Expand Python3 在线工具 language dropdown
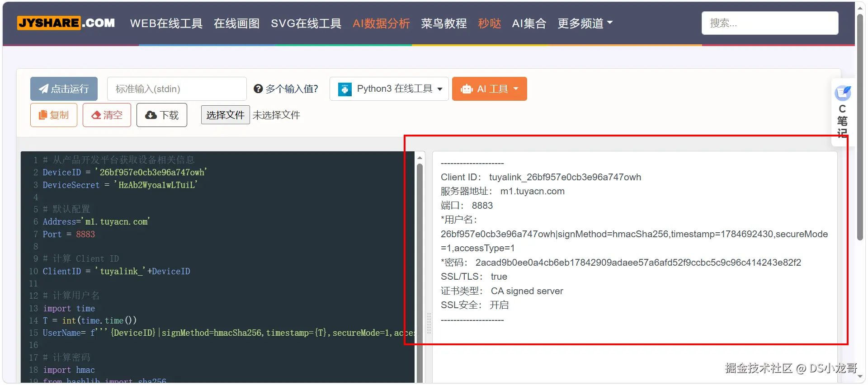 point(389,89)
